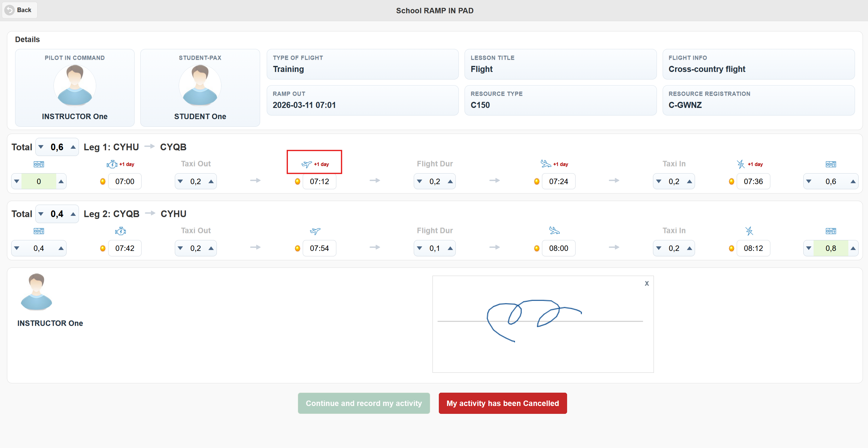The width and height of the screenshot is (868, 448).
Task: Click Leg 2 takeoff airplane icon
Action: [x=315, y=231]
